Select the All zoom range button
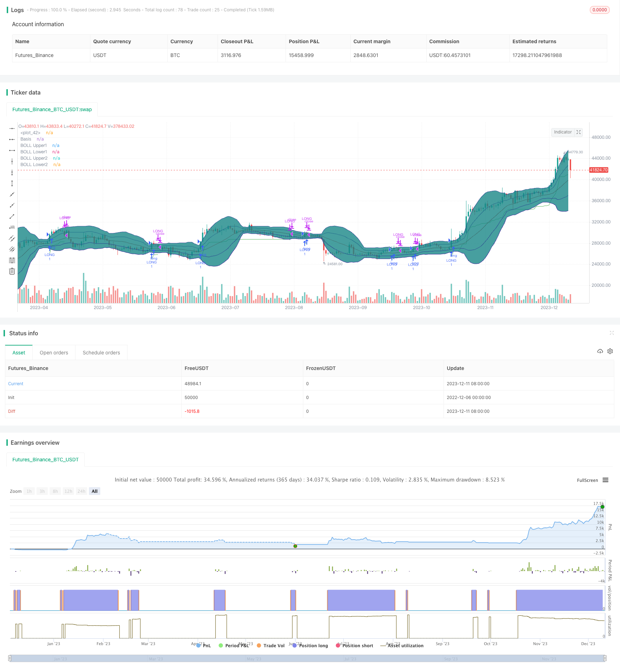The image size is (620, 672). (x=95, y=491)
